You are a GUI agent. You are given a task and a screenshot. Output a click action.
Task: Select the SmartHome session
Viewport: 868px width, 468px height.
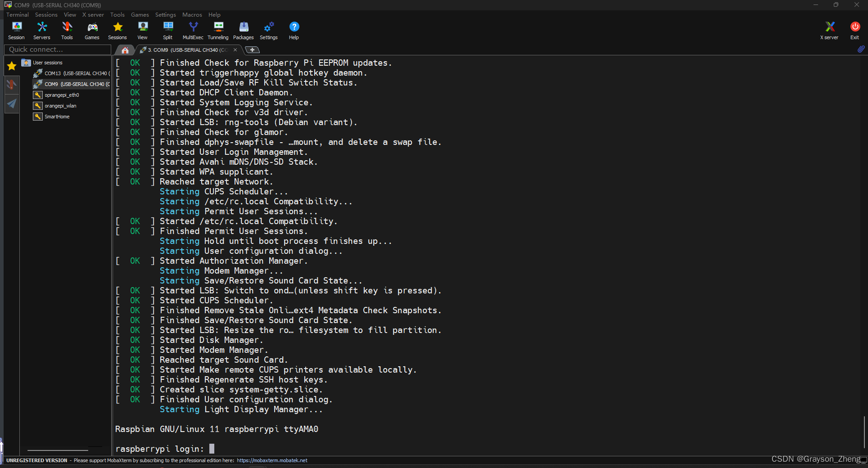tap(52, 117)
